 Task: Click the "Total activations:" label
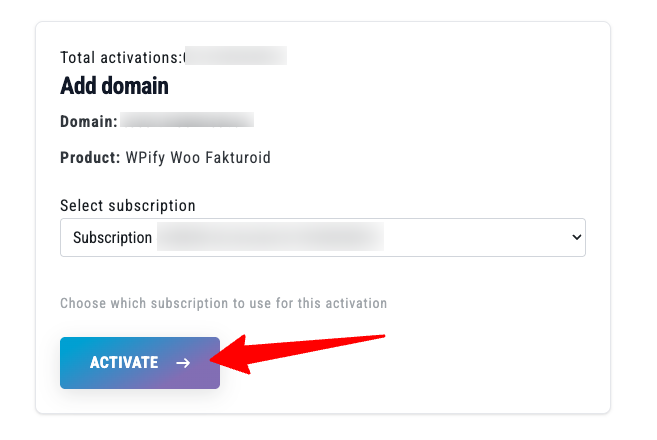[x=121, y=57]
